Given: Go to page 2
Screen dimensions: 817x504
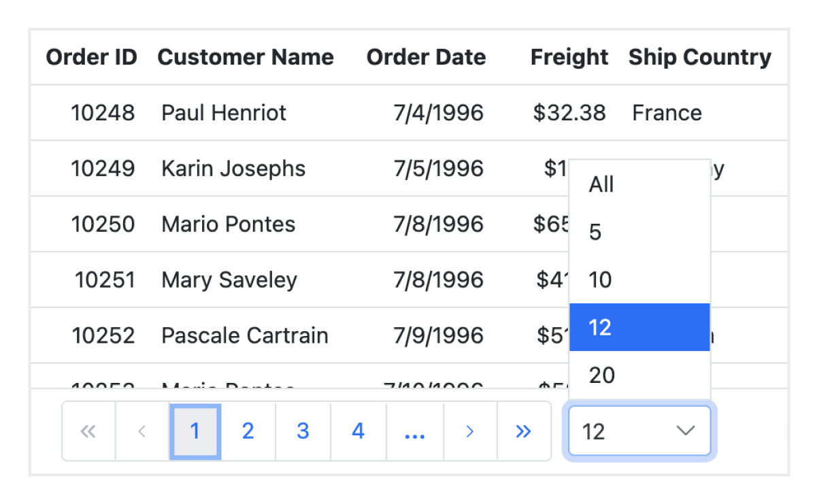Looking at the screenshot, I should click(x=248, y=431).
